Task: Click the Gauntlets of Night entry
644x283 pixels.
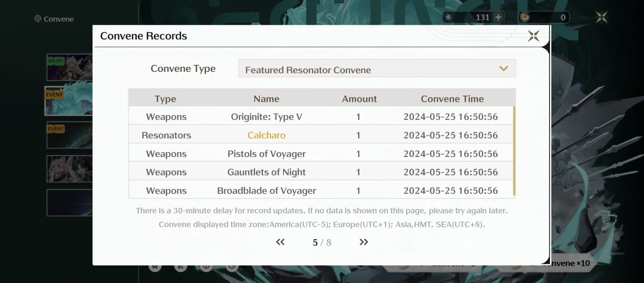Action: [266, 172]
